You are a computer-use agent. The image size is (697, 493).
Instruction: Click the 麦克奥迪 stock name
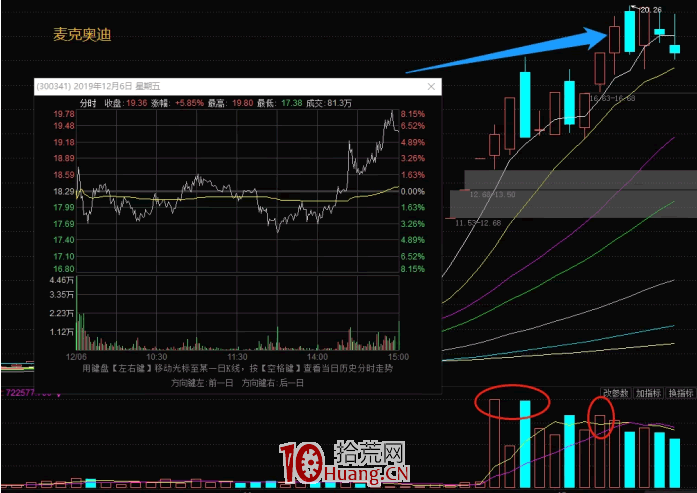[82, 34]
